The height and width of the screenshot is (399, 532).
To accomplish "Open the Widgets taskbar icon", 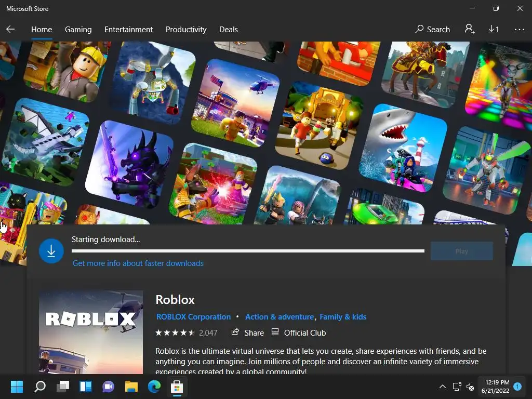I will click(x=86, y=387).
